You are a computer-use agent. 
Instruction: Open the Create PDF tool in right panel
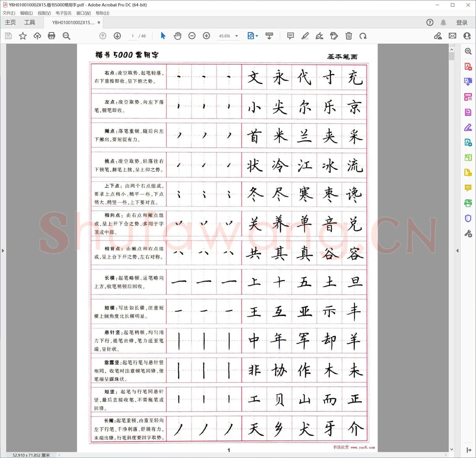click(x=468, y=67)
